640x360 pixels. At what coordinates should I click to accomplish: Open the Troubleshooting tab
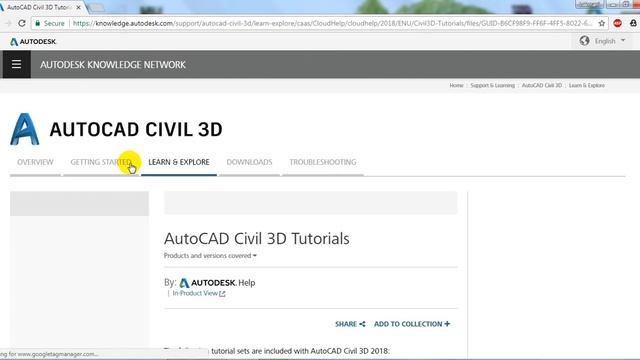point(323,162)
